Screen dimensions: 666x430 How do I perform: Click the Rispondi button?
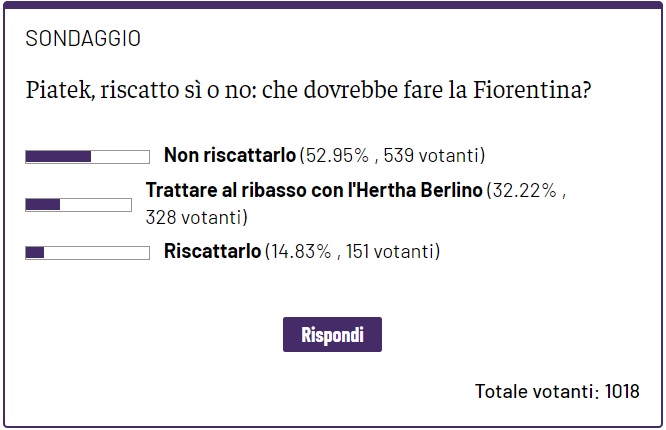332,334
